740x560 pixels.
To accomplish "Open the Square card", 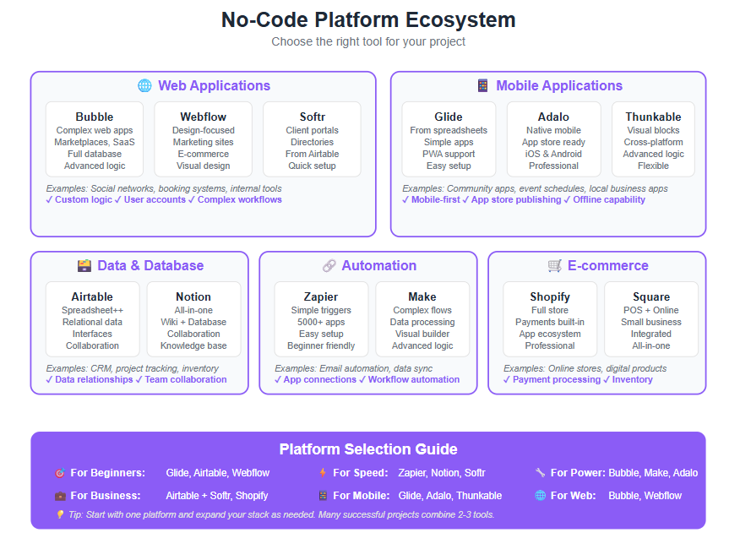I will tap(651, 319).
